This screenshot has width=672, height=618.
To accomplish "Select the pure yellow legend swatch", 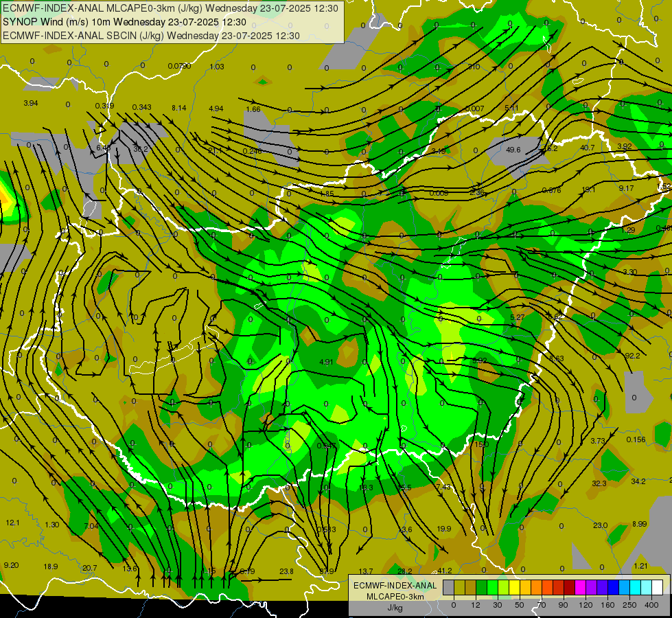I will click(x=515, y=587).
